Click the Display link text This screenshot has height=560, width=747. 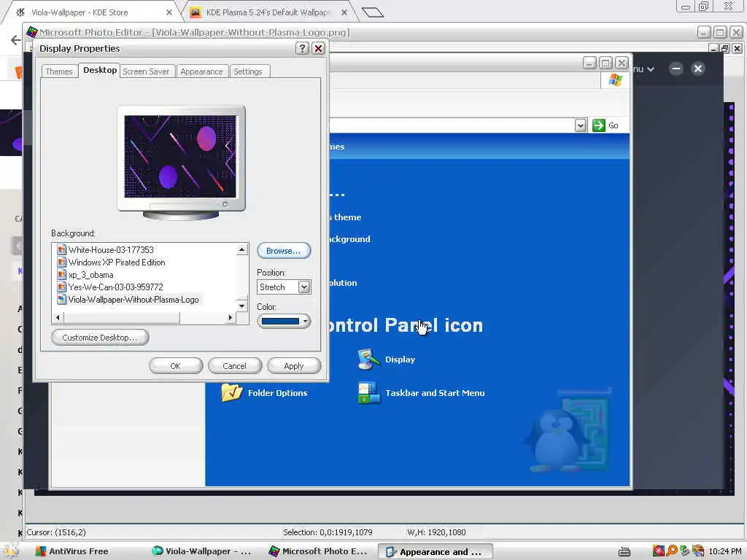pyautogui.click(x=400, y=359)
